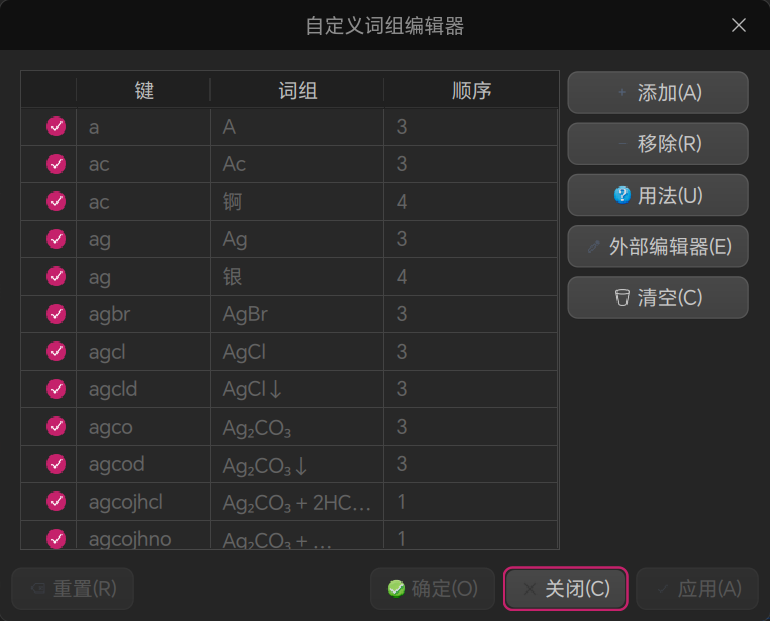Click the 应用(A) apply button
The image size is (770, 621).
coord(697,589)
